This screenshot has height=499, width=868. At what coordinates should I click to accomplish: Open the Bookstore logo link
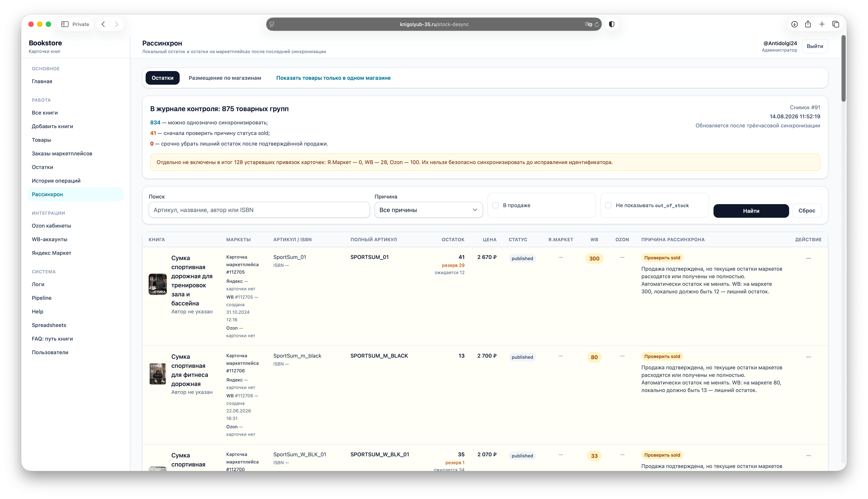click(x=45, y=43)
